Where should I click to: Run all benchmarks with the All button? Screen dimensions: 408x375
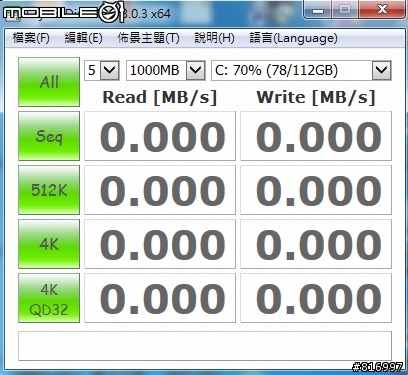coord(49,82)
